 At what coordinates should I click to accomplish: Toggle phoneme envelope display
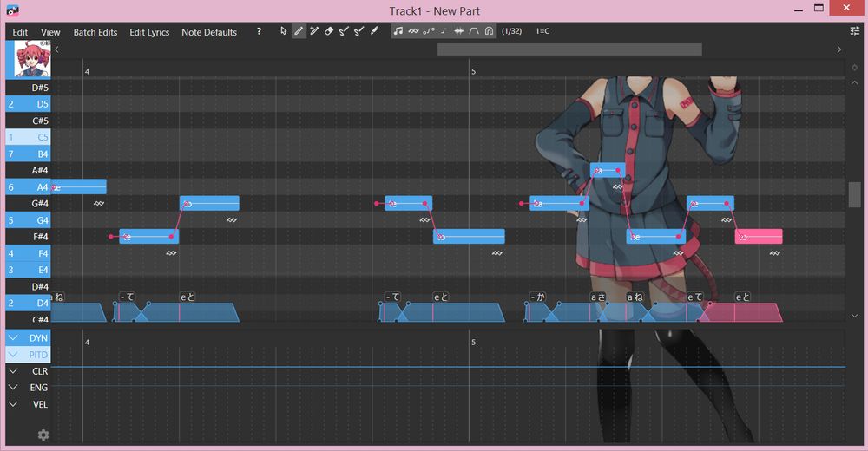[x=474, y=31]
